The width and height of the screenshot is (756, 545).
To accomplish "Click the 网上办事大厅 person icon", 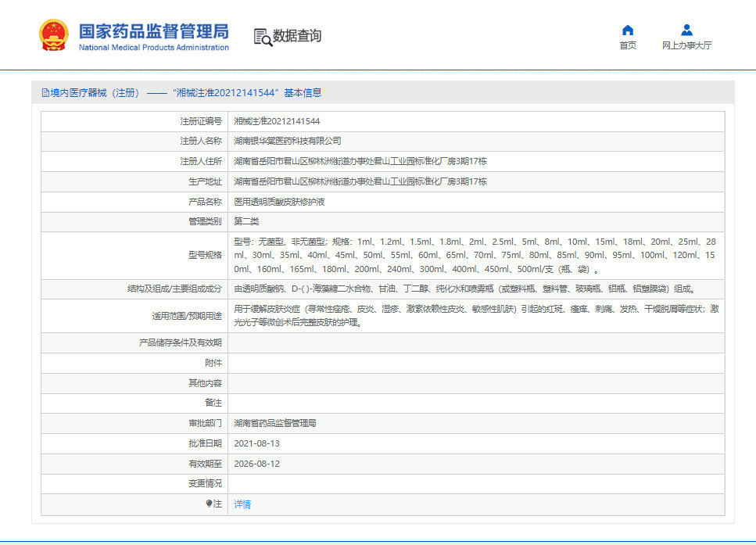I will 686,30.
